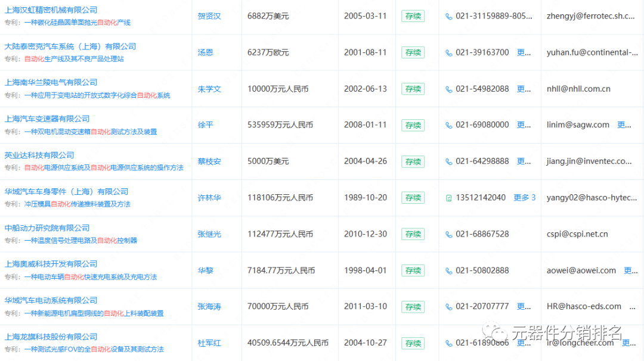Open company 中船动力研究院有限公司
The width and height of the screenshot is (644, 361).
pos(47,228)
